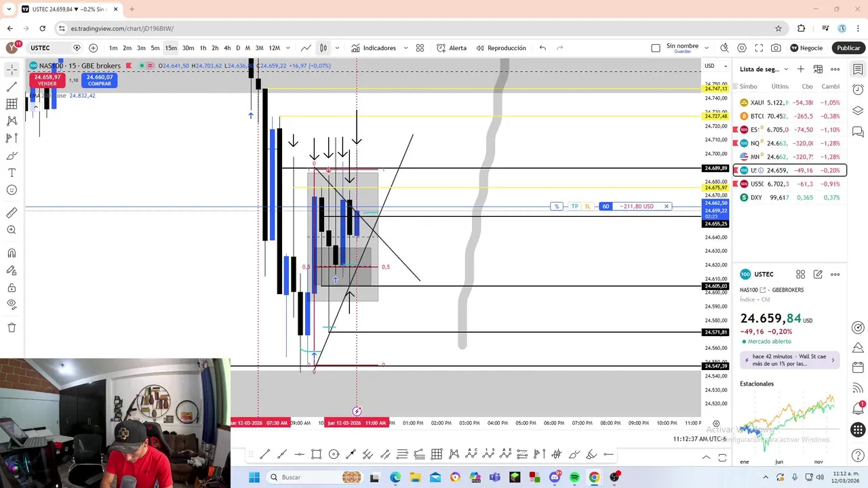The image size is (868, 488).
Task: Select the 1h timeframe
Action: click(203, 48)
